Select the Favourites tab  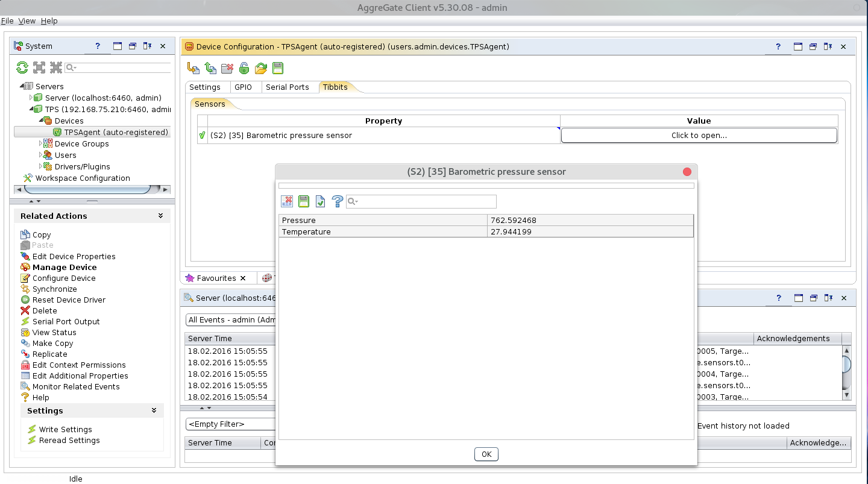216,278
